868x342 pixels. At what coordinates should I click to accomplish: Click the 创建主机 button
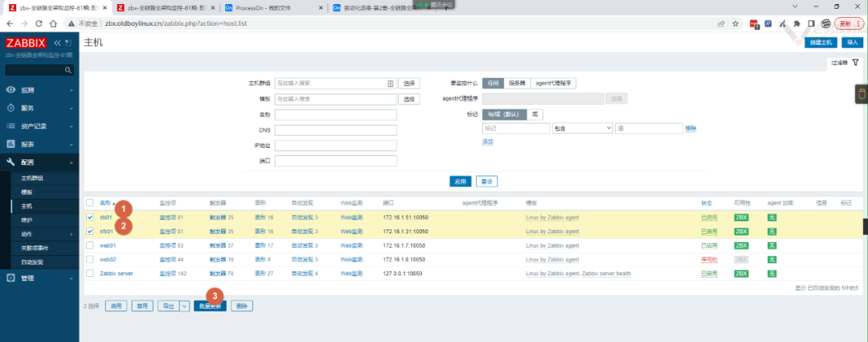(x=821, y=43)
